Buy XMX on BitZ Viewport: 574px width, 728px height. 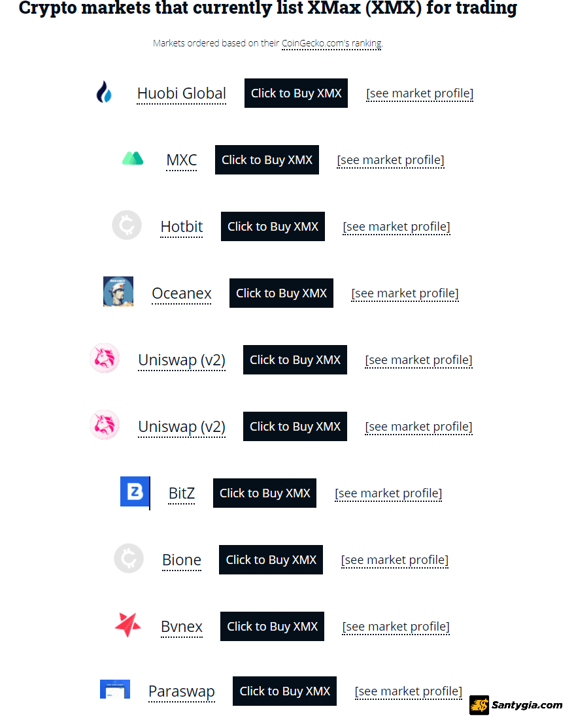(265, 493)
